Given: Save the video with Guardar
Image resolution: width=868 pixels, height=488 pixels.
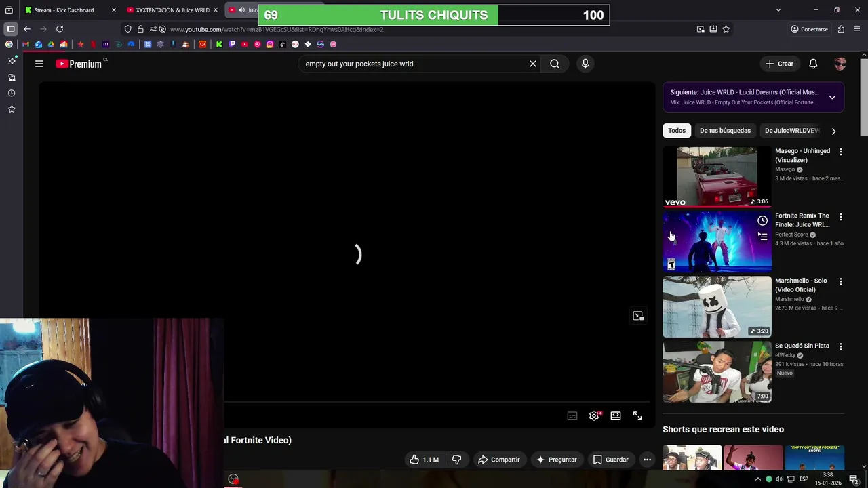Looking at the screenshot, I should [610, 460].
